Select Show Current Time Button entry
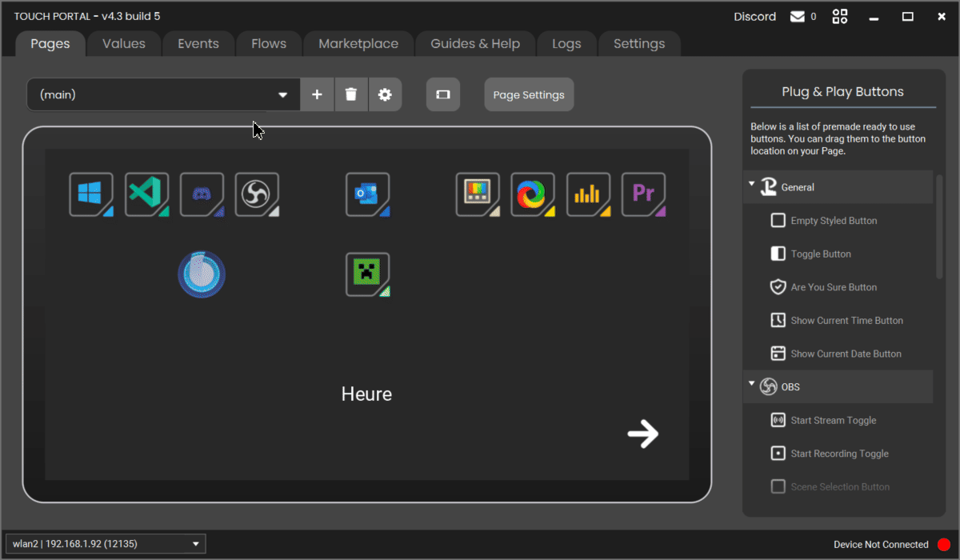 838,320
